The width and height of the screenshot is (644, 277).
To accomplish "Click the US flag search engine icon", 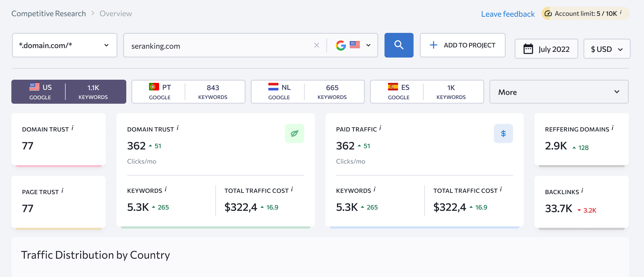I will click(355, 45).
